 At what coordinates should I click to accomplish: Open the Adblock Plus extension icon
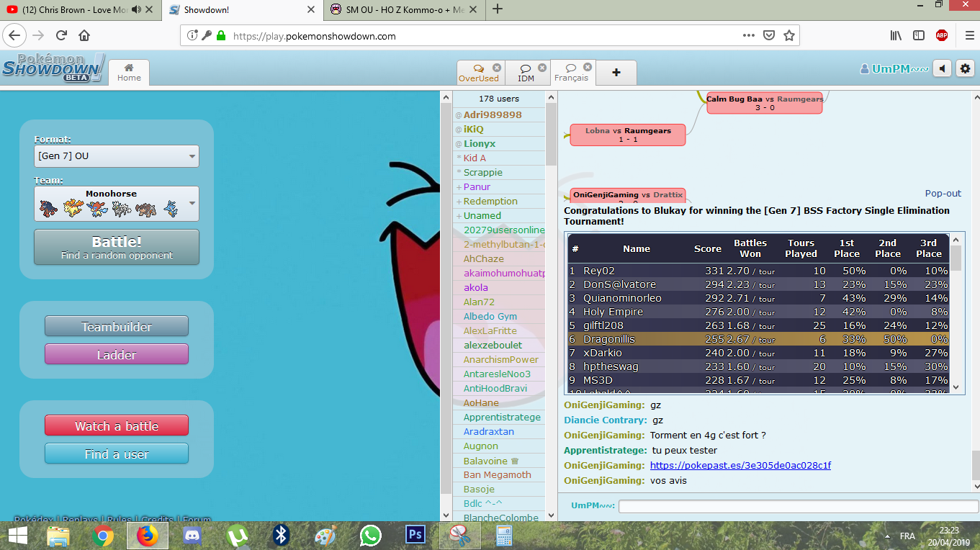941,35
